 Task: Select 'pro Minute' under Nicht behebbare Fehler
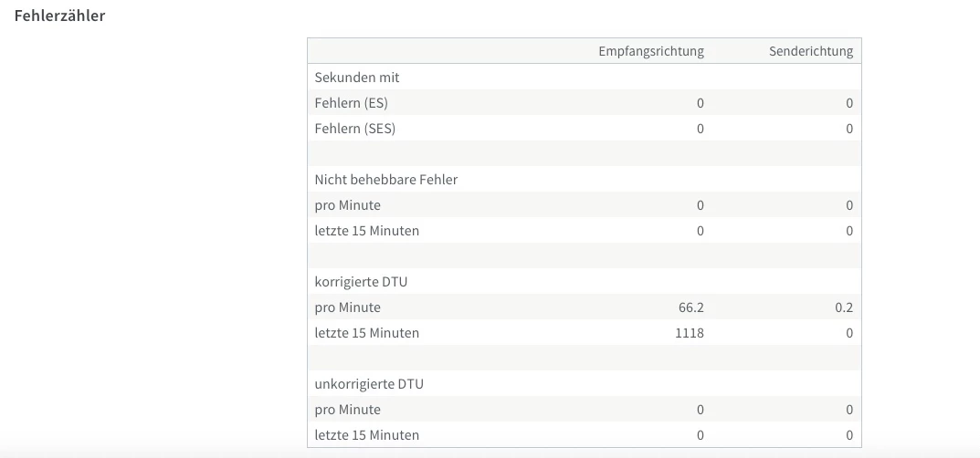[347, 205]
